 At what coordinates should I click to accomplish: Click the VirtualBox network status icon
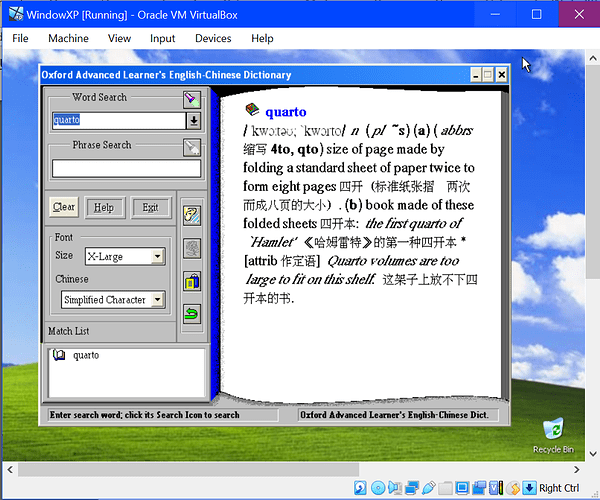click(412, 488)
